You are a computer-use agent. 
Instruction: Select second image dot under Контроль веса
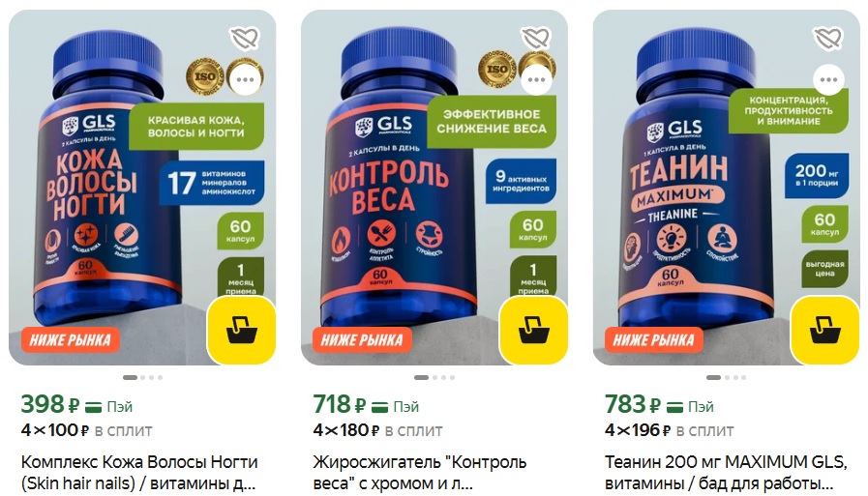(x=434, y=378)
